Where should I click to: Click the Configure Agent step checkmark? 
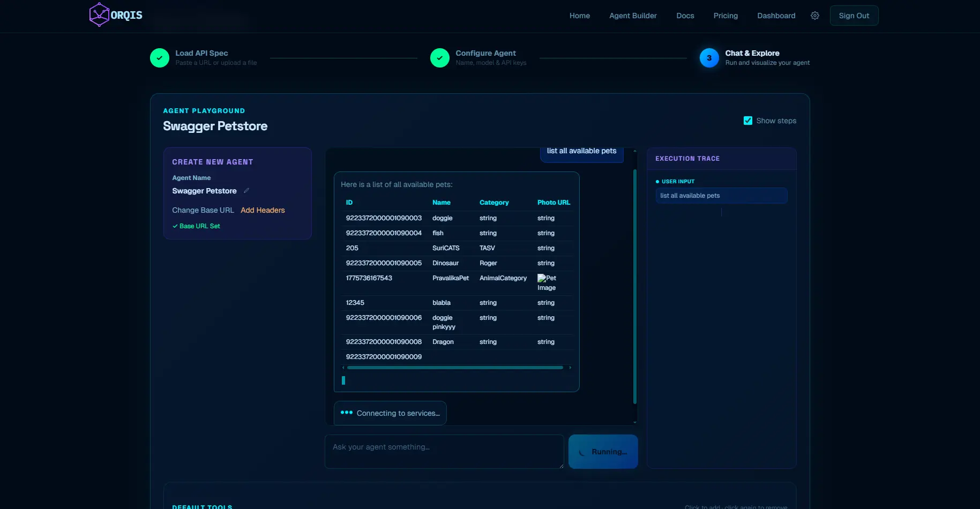(440, 58)
